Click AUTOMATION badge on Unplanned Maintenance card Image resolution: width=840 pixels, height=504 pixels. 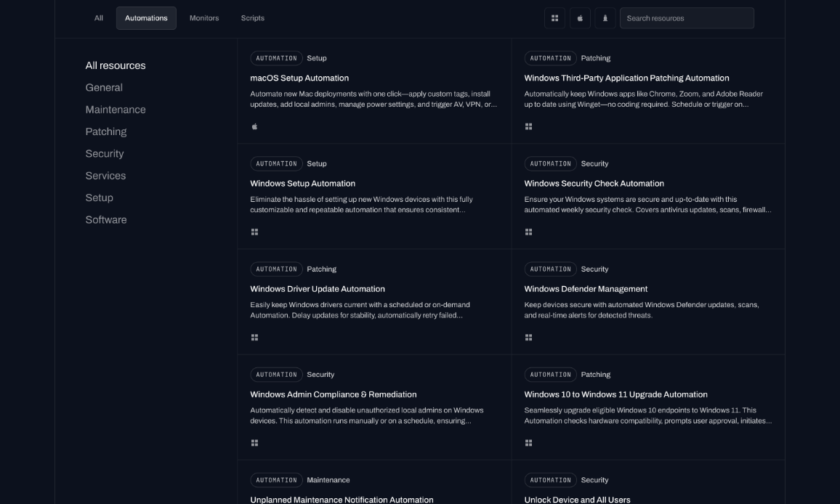[276, 480]
